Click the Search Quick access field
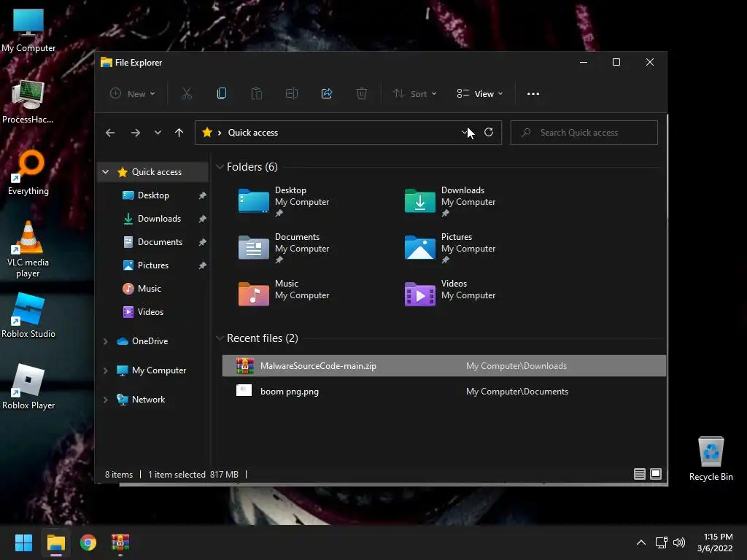 point(584,133)
